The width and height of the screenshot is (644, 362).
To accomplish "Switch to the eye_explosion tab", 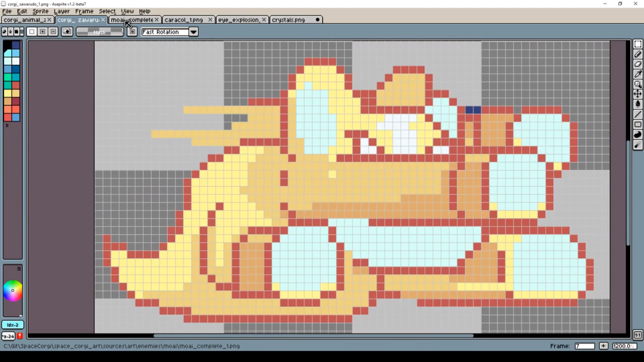I will click(239, 20).
